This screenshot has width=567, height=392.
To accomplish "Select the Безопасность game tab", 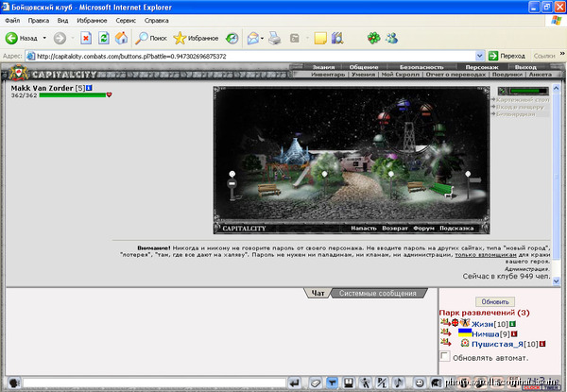I will [x=421, y=67].
